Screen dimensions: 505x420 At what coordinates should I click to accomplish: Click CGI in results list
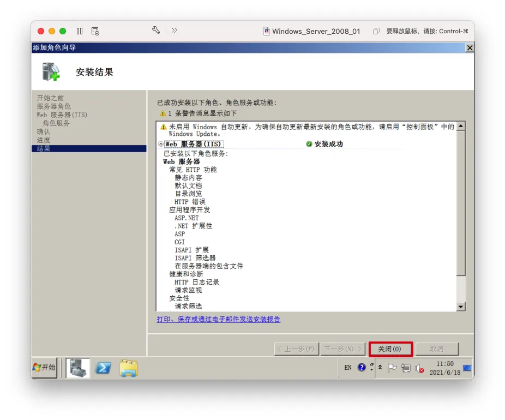(x=180, y=242)
